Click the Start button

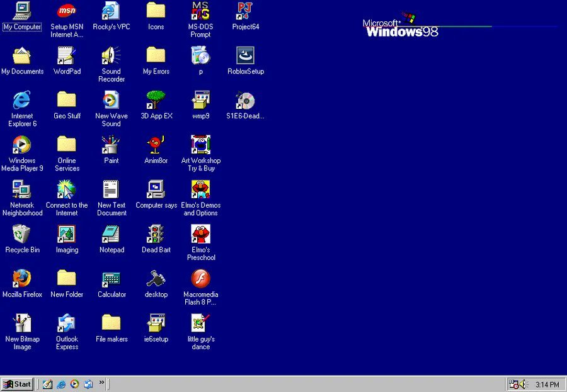coord(17,384)
